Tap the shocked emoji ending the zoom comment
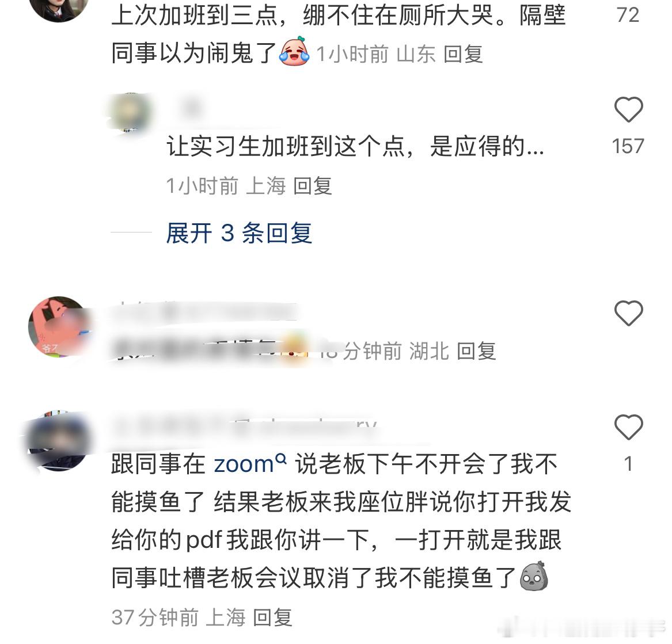This screenshot has width=672, height=644. (534, 576)
